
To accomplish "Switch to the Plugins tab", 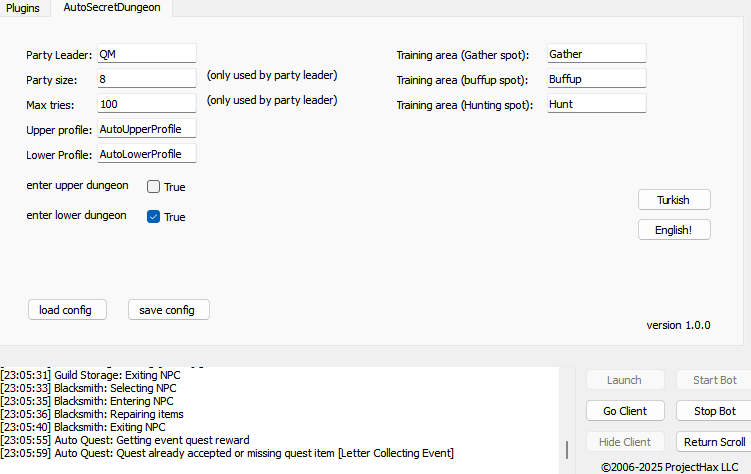I will 22,8.
